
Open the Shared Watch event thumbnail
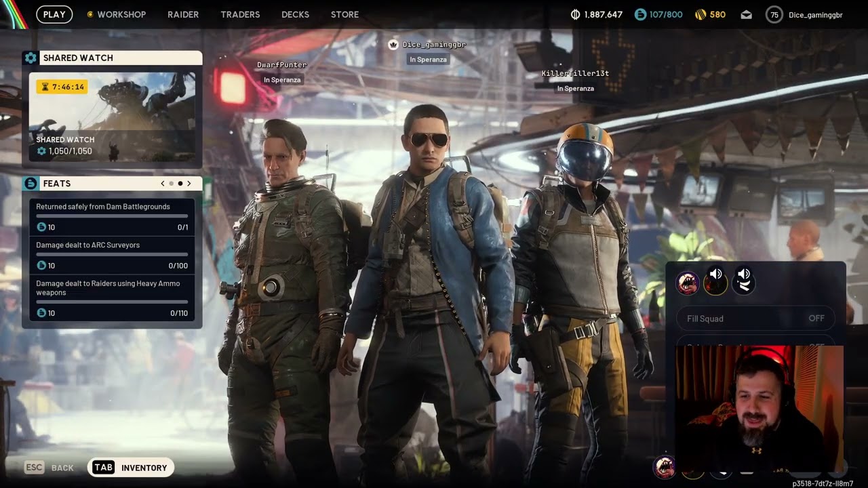[x=112, y=117]
